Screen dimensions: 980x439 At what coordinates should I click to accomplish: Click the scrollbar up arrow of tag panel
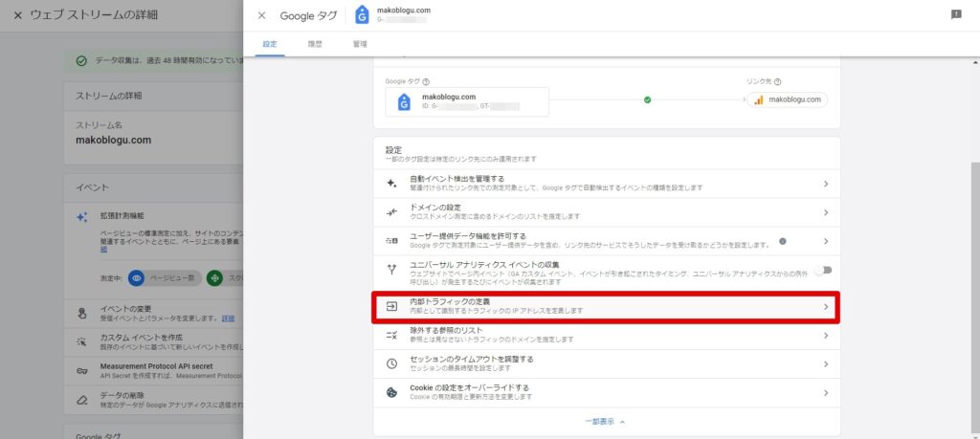coord(975,63)
